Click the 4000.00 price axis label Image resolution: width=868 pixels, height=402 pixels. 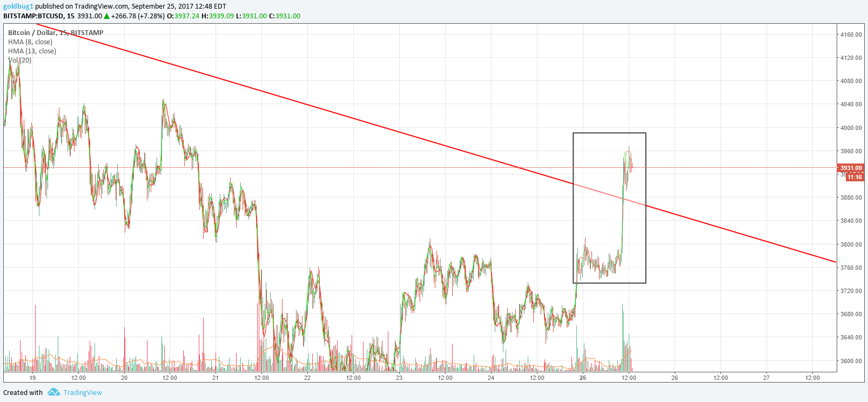[851, 128]
